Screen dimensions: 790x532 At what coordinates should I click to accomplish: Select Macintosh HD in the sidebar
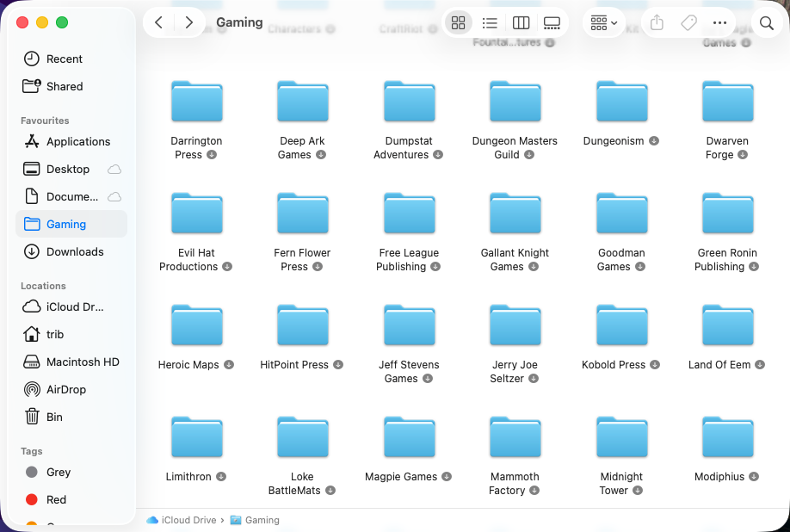[x=71, y=362]
